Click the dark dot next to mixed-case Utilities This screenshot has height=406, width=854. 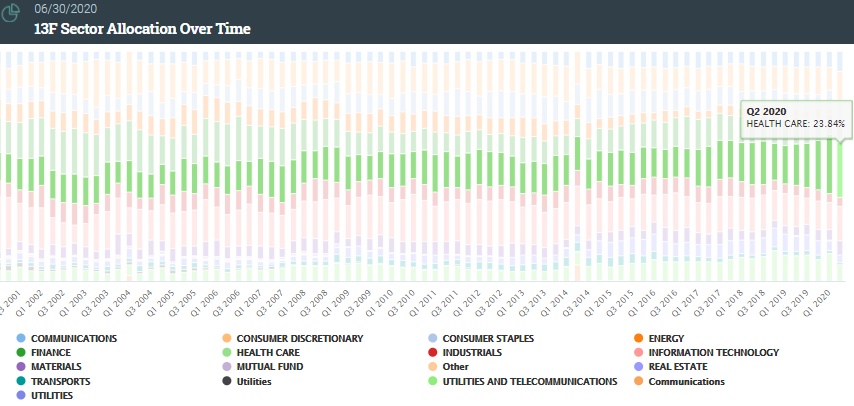point(226,382)
